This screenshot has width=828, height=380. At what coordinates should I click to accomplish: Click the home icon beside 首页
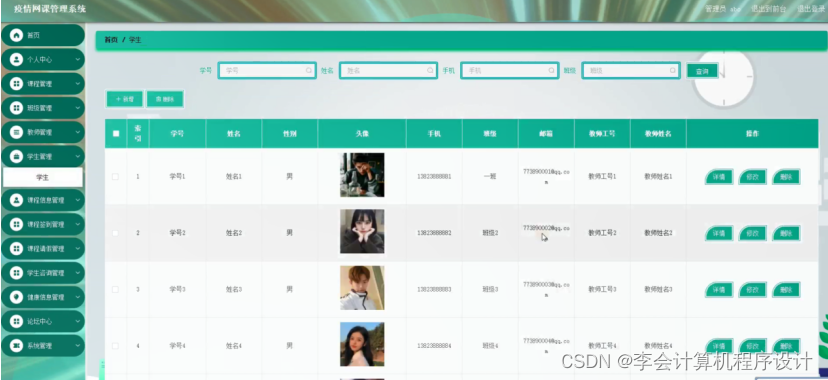pyautogui.click(x=16, y=35)
